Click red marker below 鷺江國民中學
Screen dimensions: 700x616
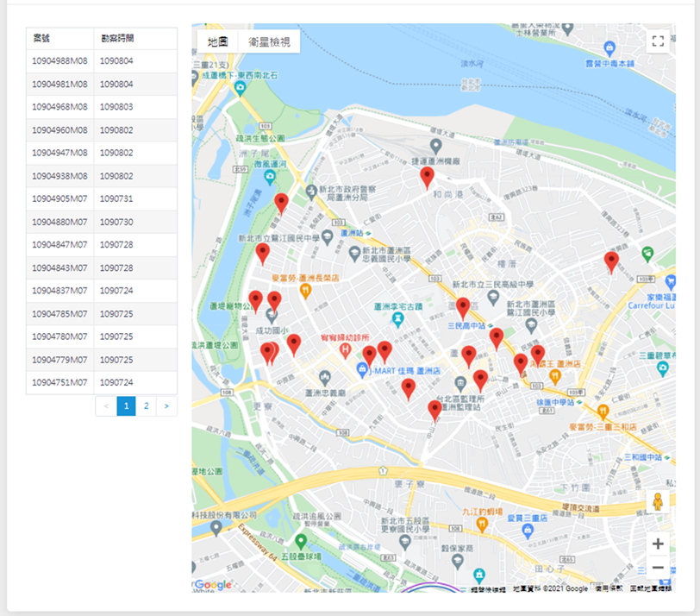(262, 254)
